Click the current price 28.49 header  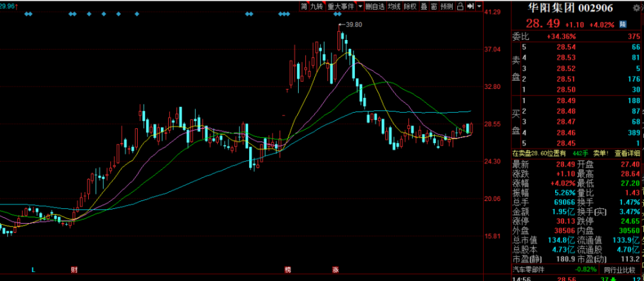coord(544,24)
